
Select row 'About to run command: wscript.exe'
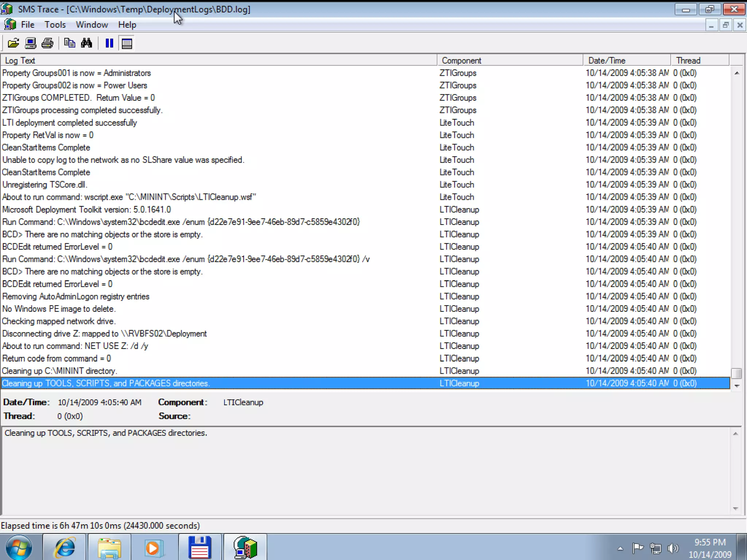click(365, 197)
